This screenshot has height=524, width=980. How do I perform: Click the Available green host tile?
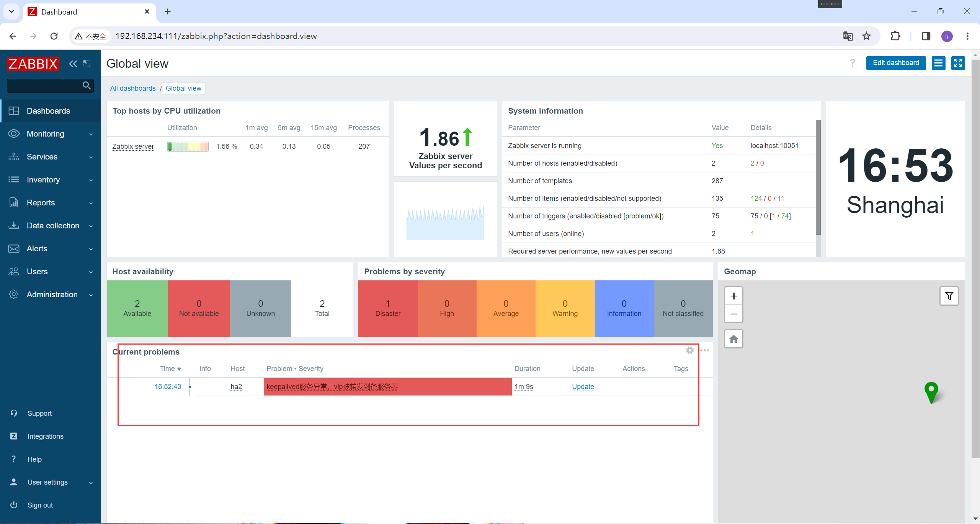coord(137,309)
